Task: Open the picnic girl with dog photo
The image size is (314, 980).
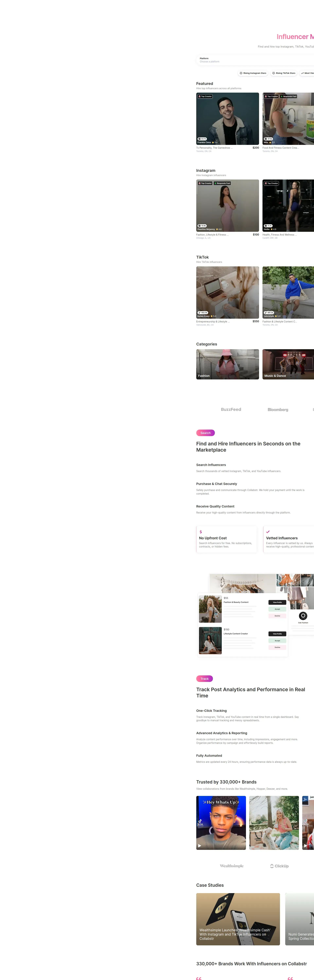Action: click(274, 823)
